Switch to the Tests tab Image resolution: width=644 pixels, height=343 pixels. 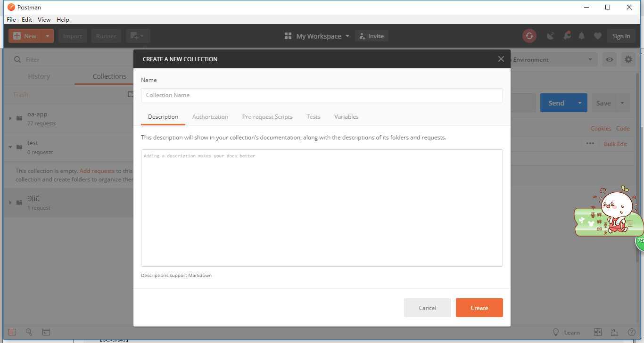tap(314, 116)
